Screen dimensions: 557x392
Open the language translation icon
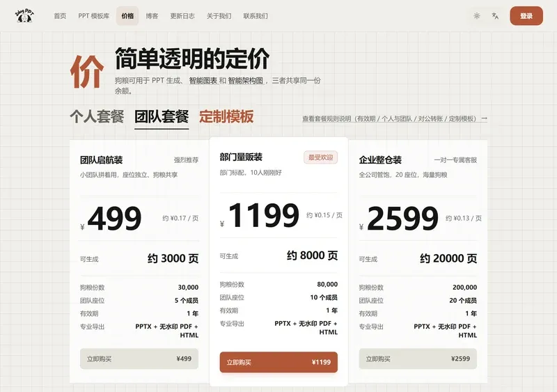coord(495,15)
